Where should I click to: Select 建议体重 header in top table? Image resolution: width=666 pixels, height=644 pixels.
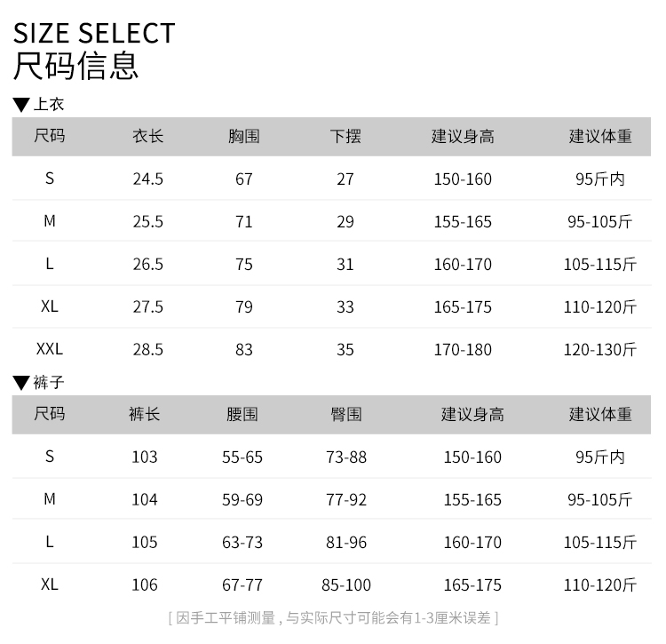tap(600, 137)
